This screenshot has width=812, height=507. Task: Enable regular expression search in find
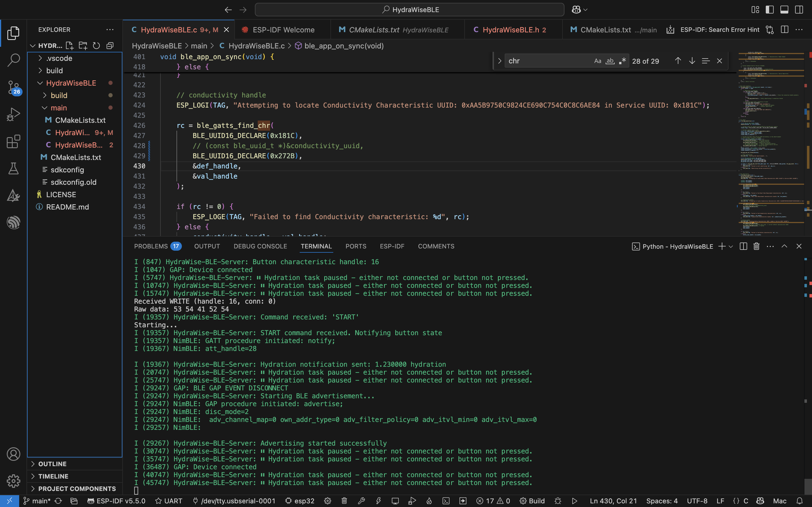click(623, 61)
